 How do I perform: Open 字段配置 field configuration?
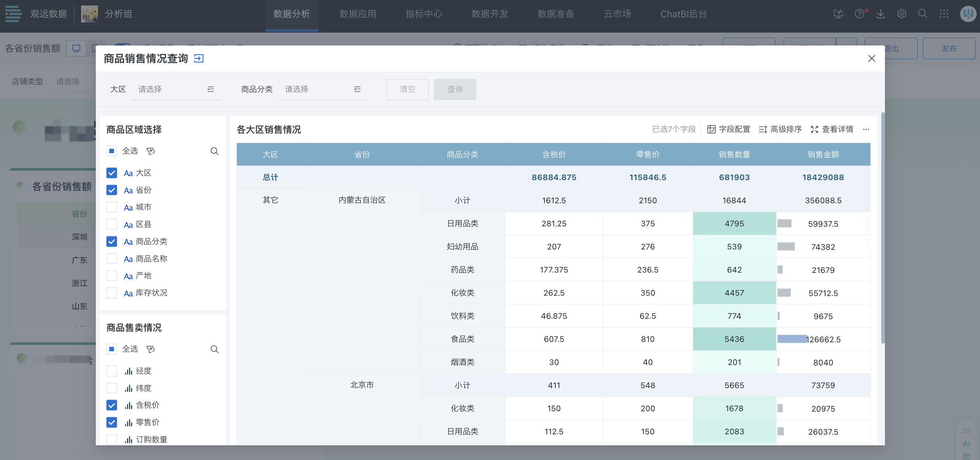pos(729,129)
